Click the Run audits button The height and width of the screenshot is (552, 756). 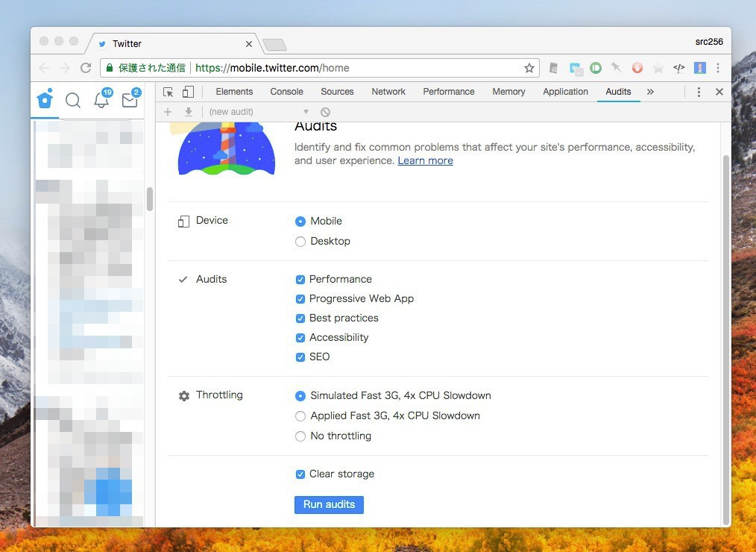(x=329, y=505)
